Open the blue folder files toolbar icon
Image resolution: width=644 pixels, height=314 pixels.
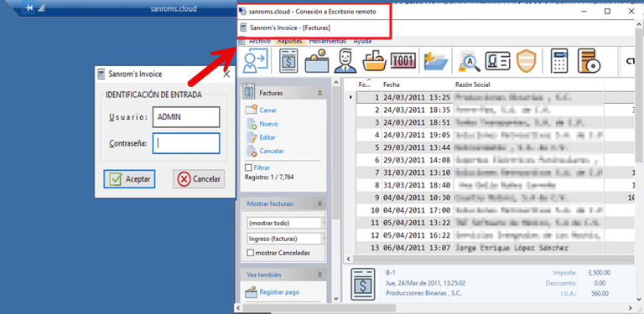pyautogui.click(x=435, y=61)
